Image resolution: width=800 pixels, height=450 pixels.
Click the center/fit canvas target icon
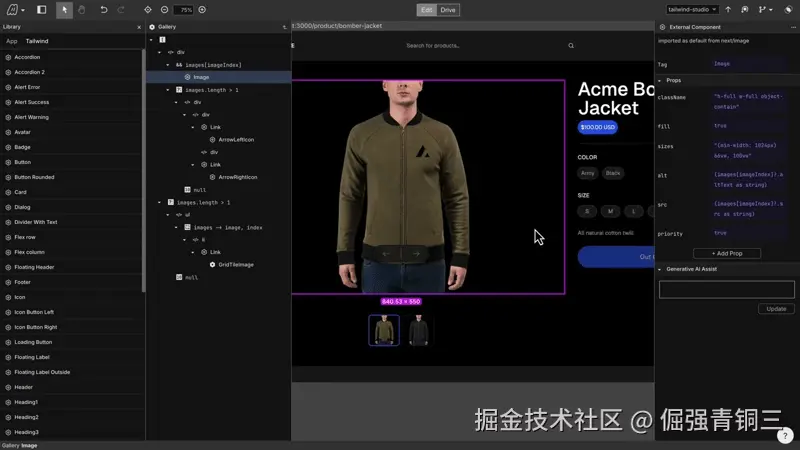(148, 10)
